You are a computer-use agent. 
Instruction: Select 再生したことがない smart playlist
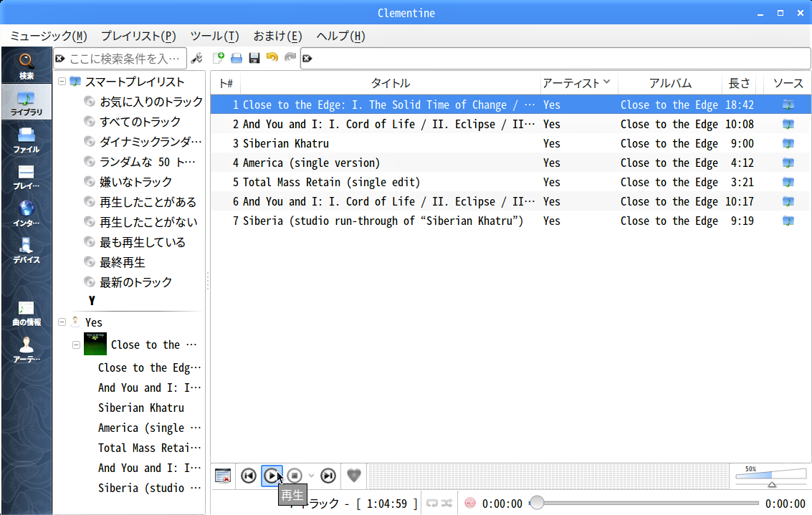148,222
